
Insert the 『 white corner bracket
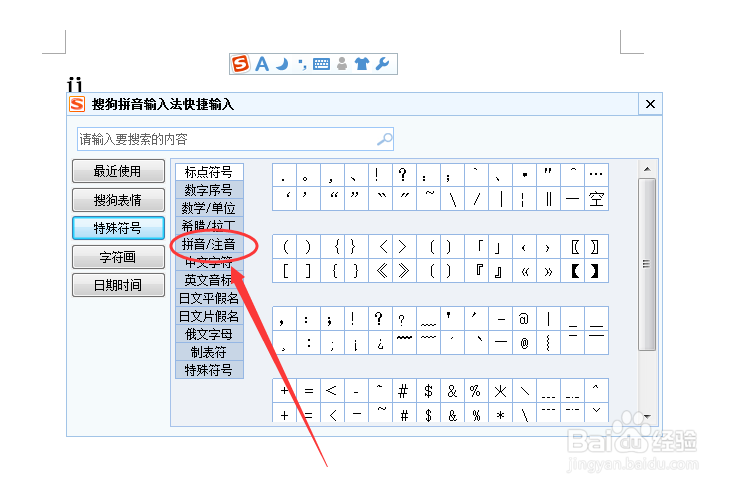[479, 271]
